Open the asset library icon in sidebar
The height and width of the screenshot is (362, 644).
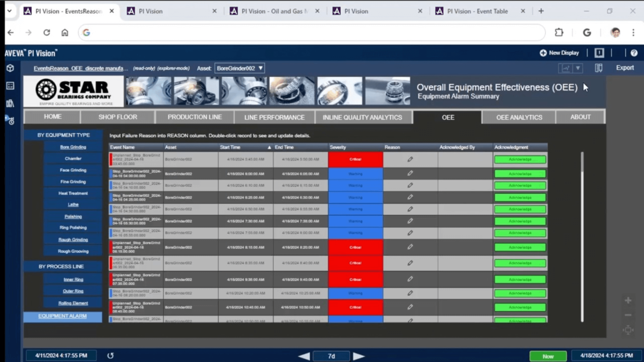point(10,104)
